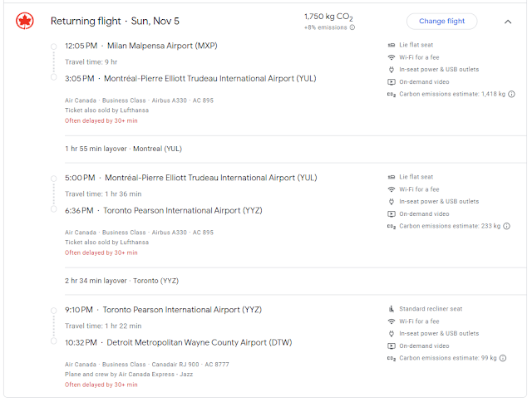Click 'Plane and crew by Air Canada Express - Jazz'

tap(129, 375)
